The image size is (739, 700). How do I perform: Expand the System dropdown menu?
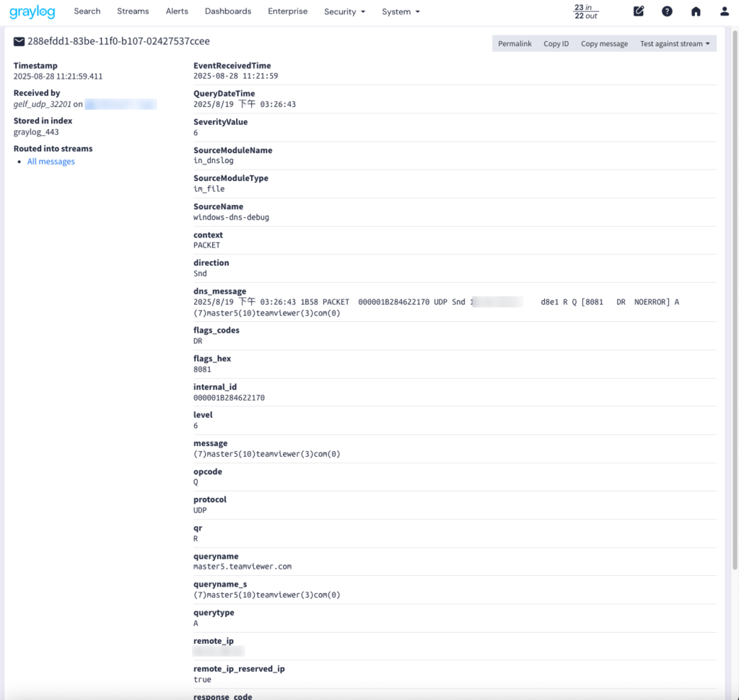(401, 12)
